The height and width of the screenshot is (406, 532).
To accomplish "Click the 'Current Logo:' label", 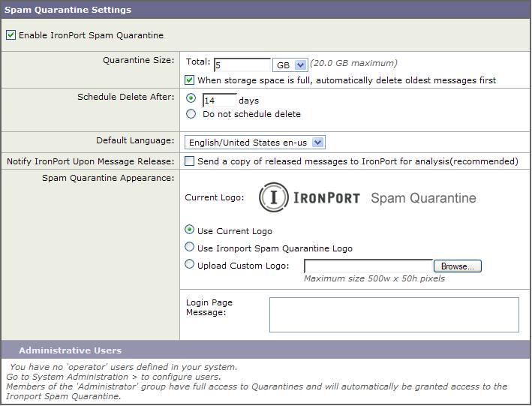I will pos(215,197).
